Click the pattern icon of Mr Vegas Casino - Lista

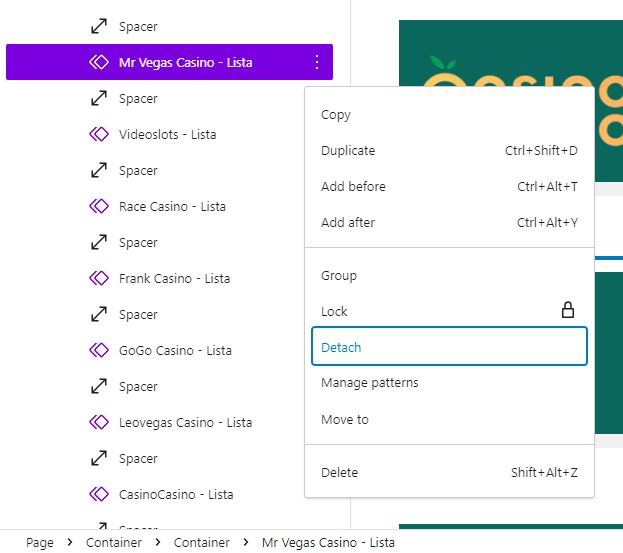click(99, 62)
